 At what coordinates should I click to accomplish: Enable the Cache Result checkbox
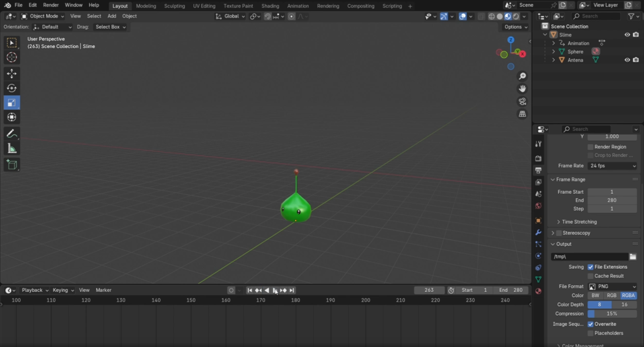click(590, 276)
